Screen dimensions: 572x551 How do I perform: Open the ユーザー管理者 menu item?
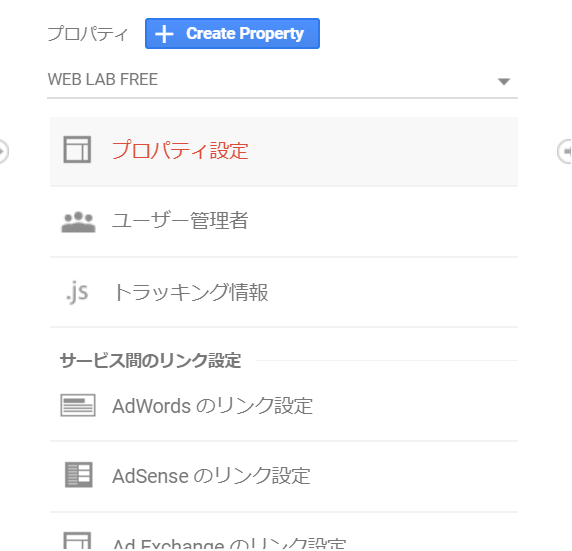click(284, 221)
